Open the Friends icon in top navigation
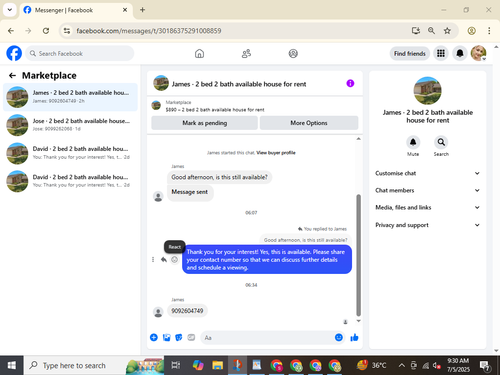Image resolution: width=500 pixels, height=375 pixels. 246,53
